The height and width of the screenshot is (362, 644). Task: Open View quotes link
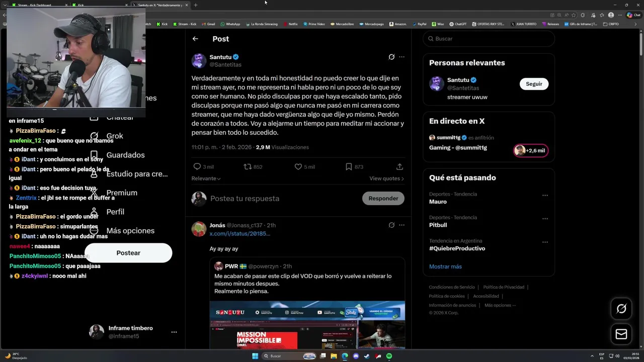click(386, 178)
